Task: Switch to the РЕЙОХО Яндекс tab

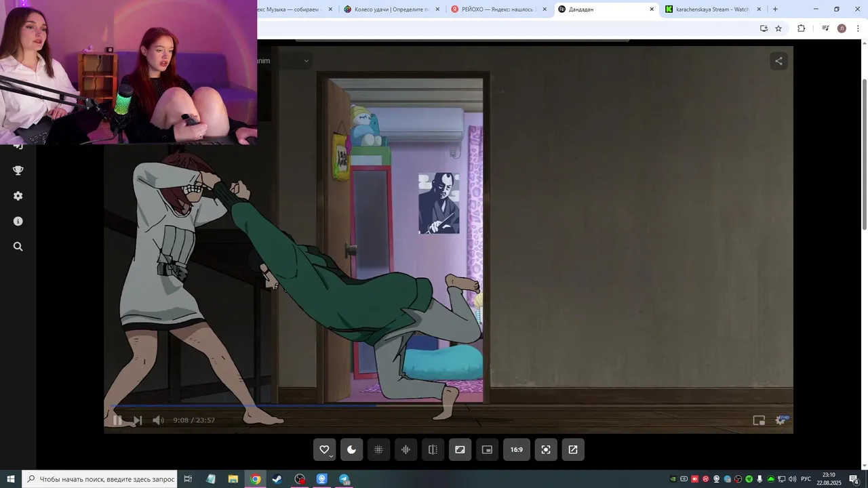Action: tap(498, 9)
